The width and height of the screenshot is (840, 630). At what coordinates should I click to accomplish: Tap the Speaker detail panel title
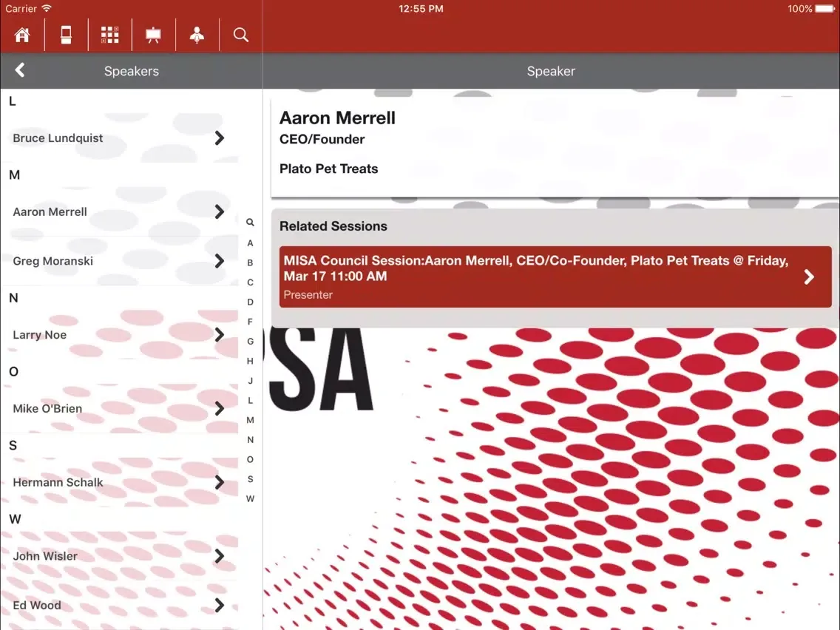click(x=551, y=71)
